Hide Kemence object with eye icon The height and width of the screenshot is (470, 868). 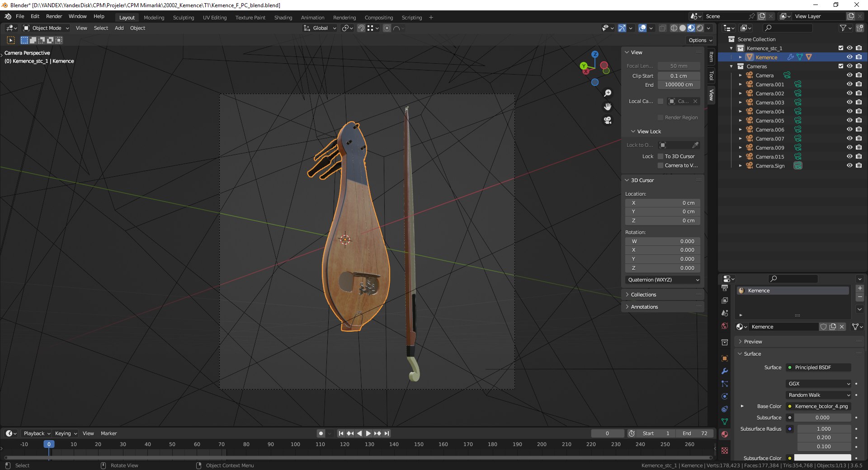point(849,57)
